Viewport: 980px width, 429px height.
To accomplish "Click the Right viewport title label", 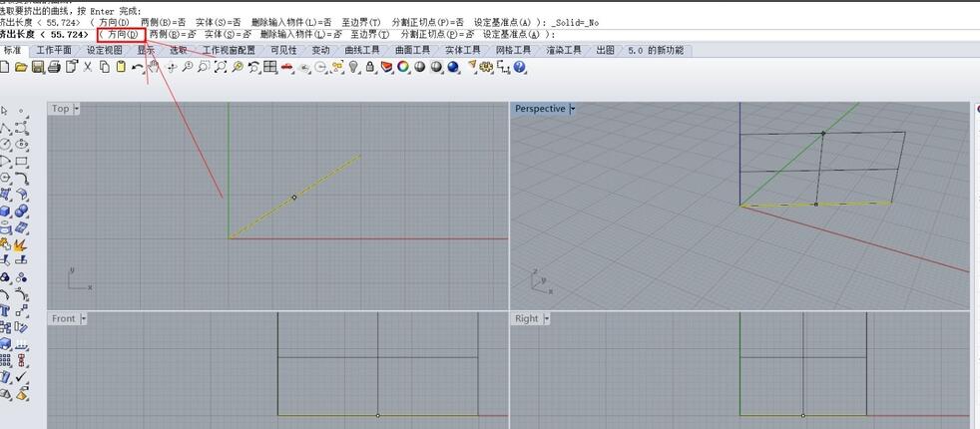I will coord(526,318).
